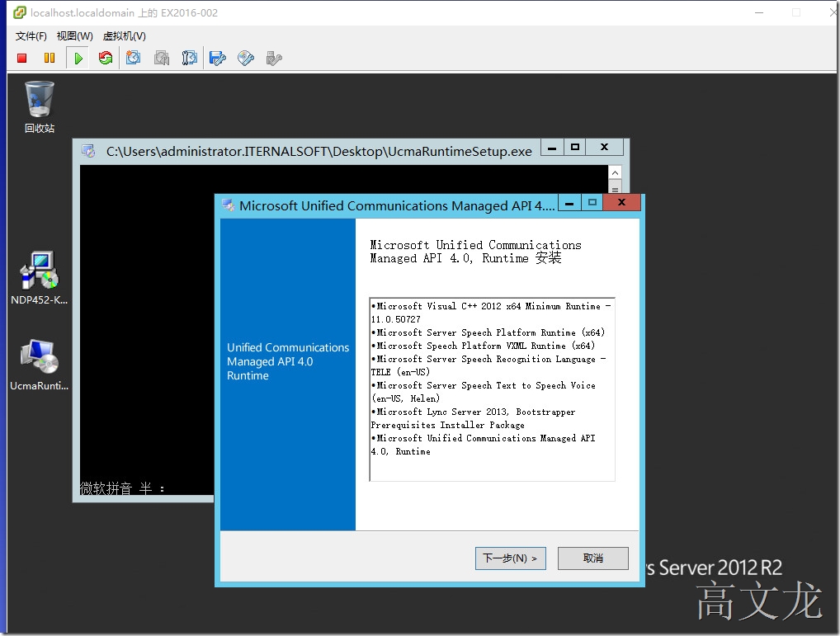Minimize the UCMA setup dialog

click(x=569, y=203)
